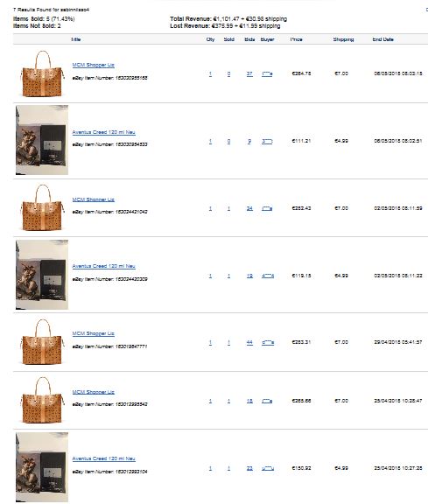Open the first Aventus Creed 120 ml Neu link
This screenshot has height=504, width=428.
(x=103, y=132)
